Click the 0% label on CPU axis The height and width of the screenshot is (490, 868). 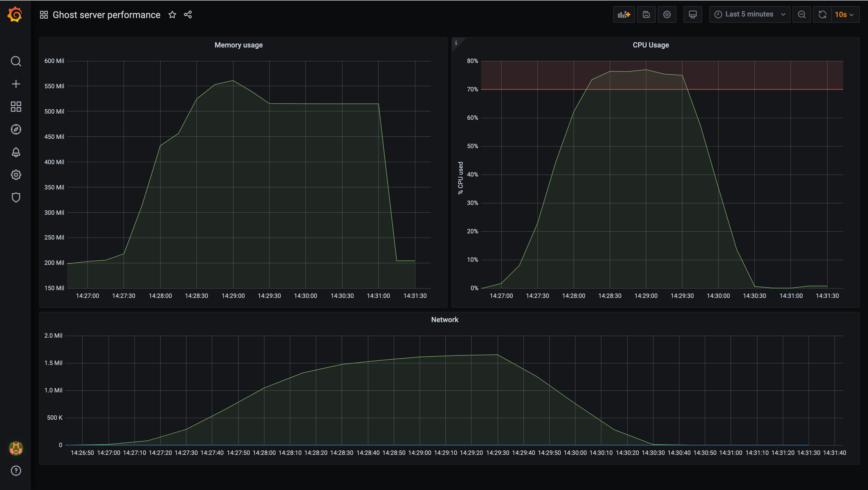475,288
